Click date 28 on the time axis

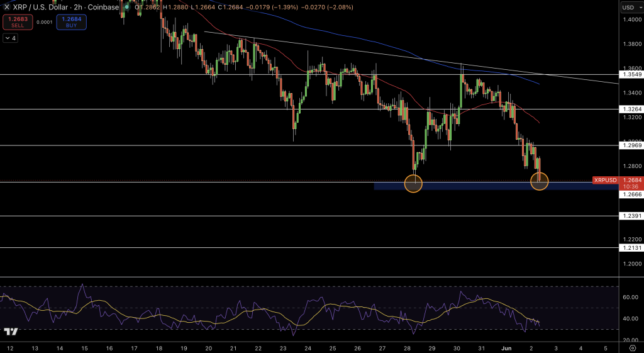pyautogui.click(x=407, y=348)
